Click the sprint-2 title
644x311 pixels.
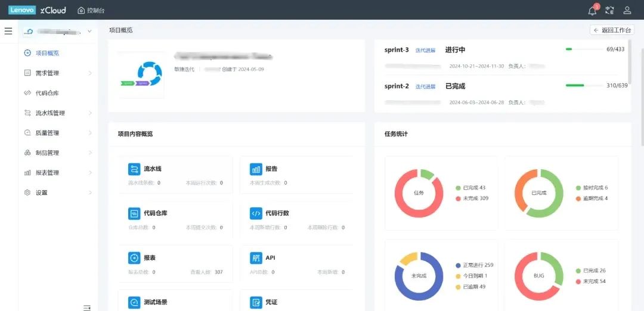pos(397,86)
